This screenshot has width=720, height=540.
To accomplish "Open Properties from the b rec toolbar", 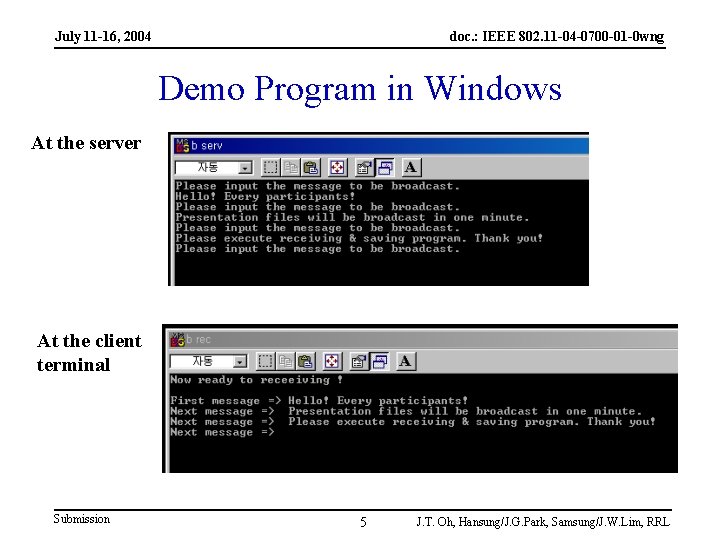I will point(359,361).
